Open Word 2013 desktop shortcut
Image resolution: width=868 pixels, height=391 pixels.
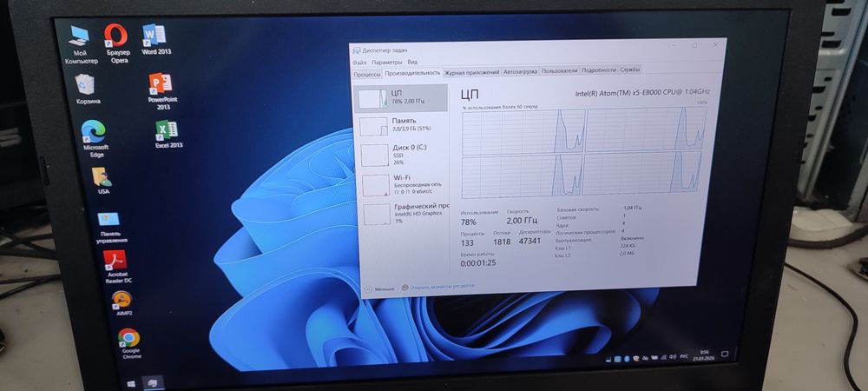tap(155, 39)
